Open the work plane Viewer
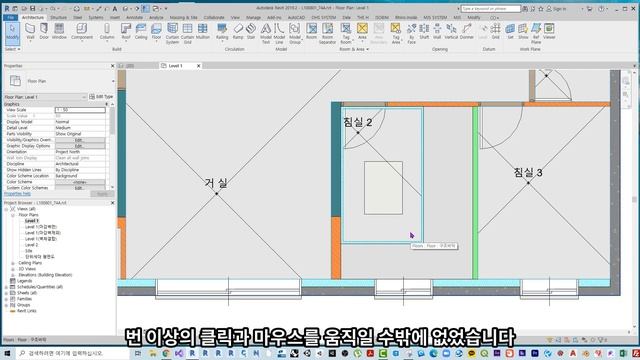640x360 pixels. (x=549, y=32)
